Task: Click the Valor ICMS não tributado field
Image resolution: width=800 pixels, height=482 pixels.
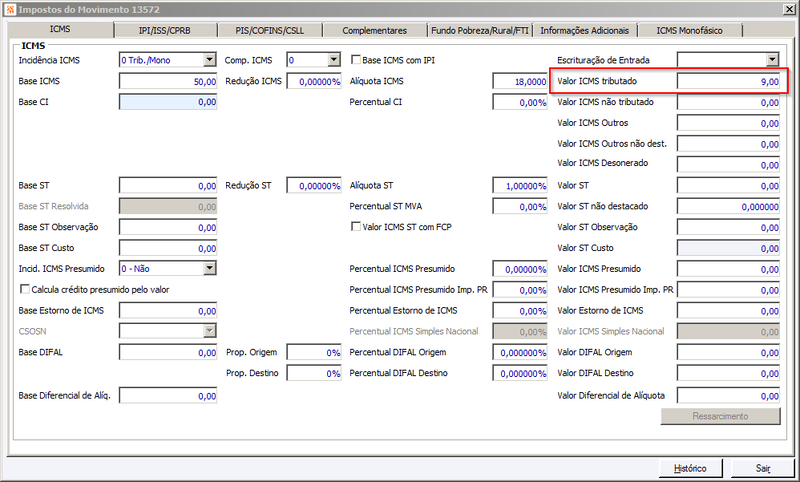Action: (729, 102)
